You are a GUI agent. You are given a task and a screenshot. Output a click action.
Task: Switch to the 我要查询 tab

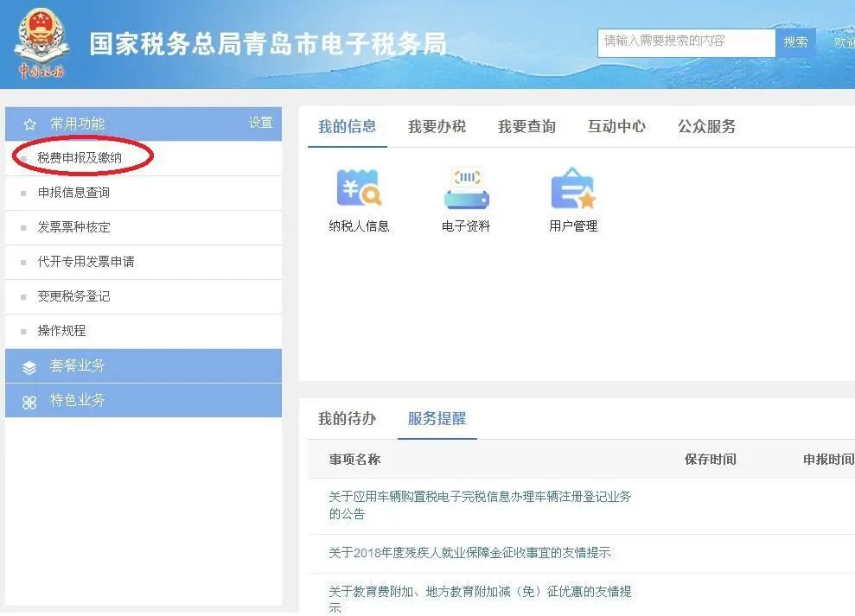(x=526, y=127)
